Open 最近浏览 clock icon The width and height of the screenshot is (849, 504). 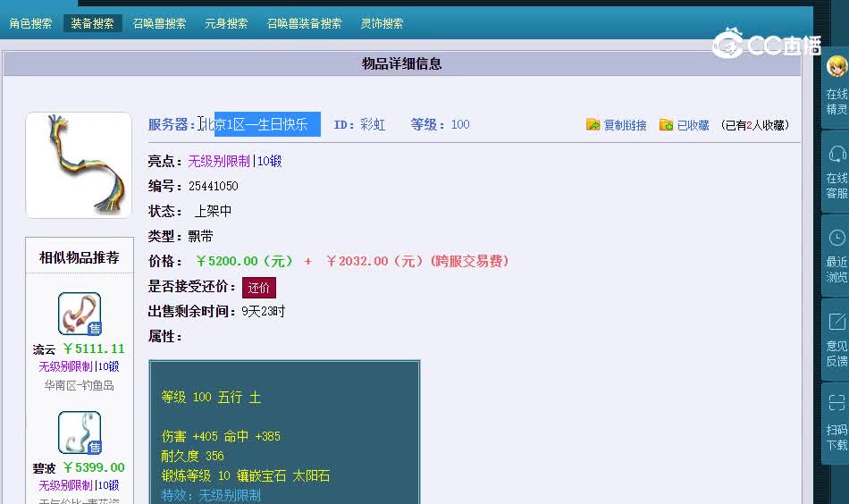click(837, 238)
